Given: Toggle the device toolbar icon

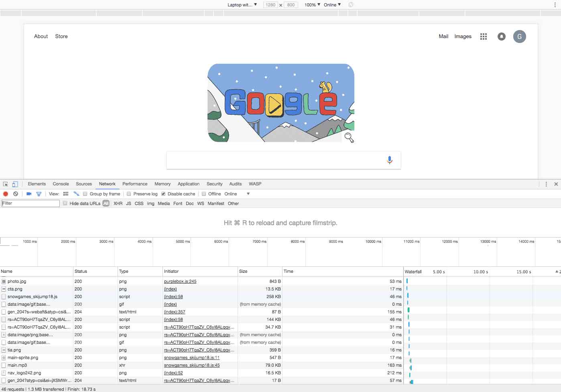Looking at the screenshot, I should pyautogui.click(x=15, y=184).
